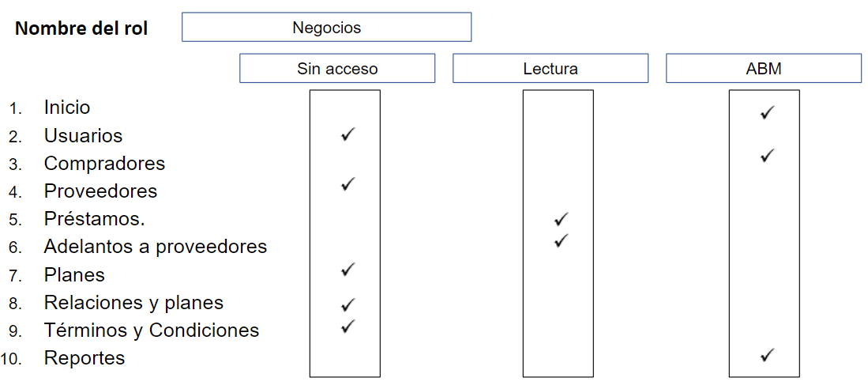Click the Compradores list item
The width and height of the screenshot is (868, 389).
(104, 164)
